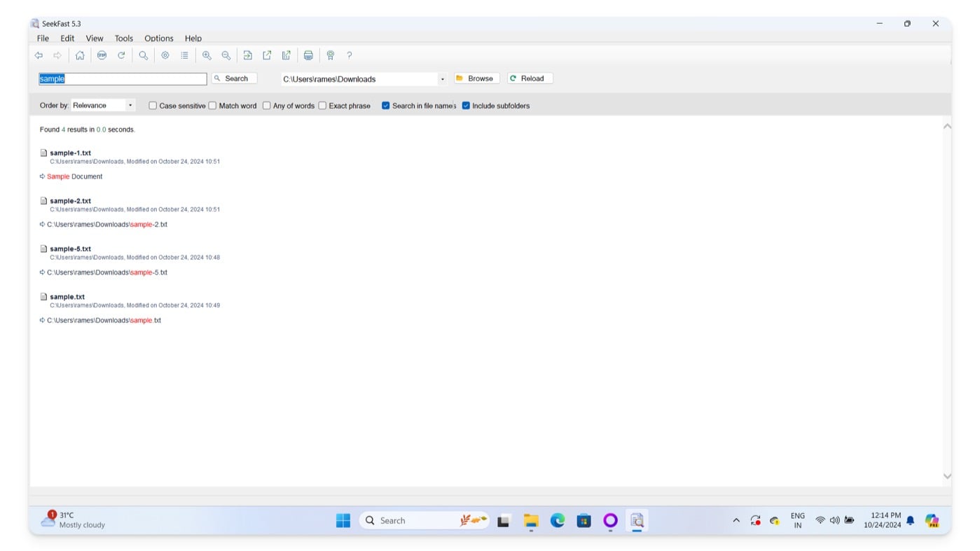Click the page-with-arrow toolbar icon
Screen dimensions: 980x551
(247, 55)
